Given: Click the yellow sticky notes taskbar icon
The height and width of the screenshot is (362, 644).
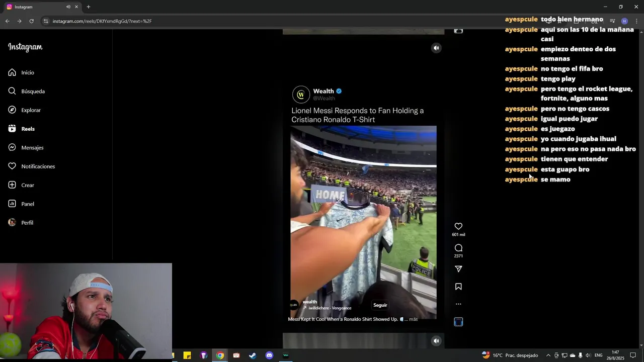Looking at the screenshot, I should point(187,355).
